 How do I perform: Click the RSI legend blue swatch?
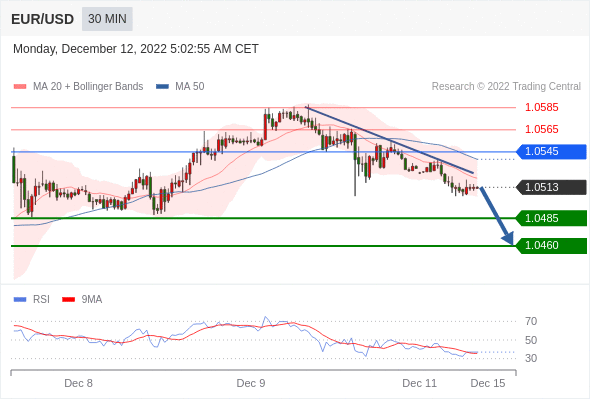coord(20,300)
